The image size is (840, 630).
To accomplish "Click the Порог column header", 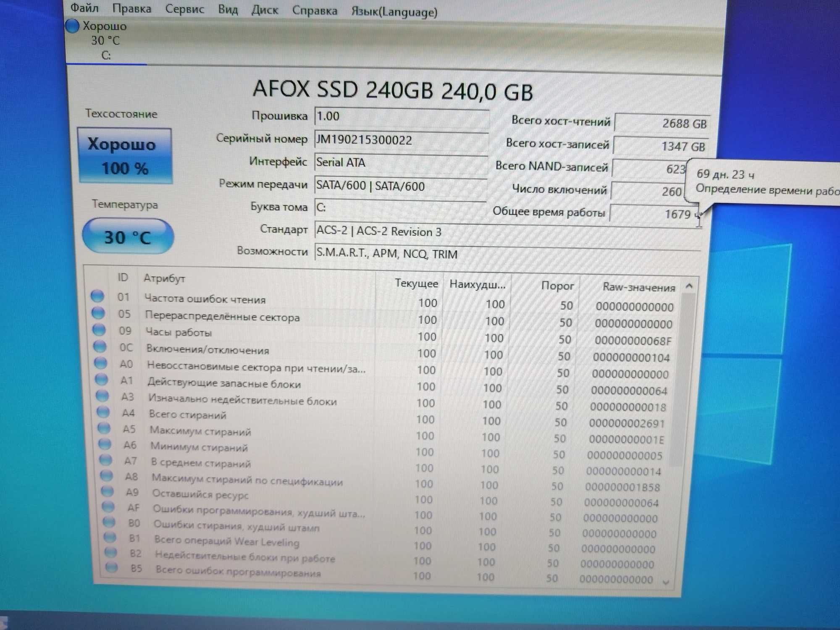I will (557, 286).
